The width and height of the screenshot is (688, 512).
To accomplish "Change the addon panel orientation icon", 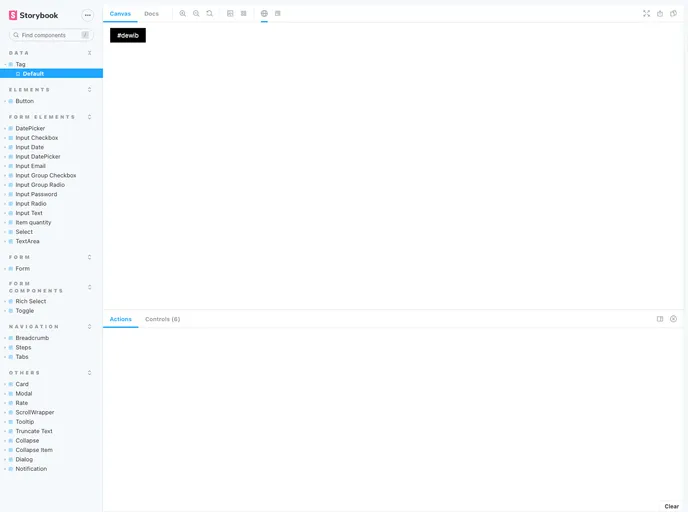I will pos(660,319).
